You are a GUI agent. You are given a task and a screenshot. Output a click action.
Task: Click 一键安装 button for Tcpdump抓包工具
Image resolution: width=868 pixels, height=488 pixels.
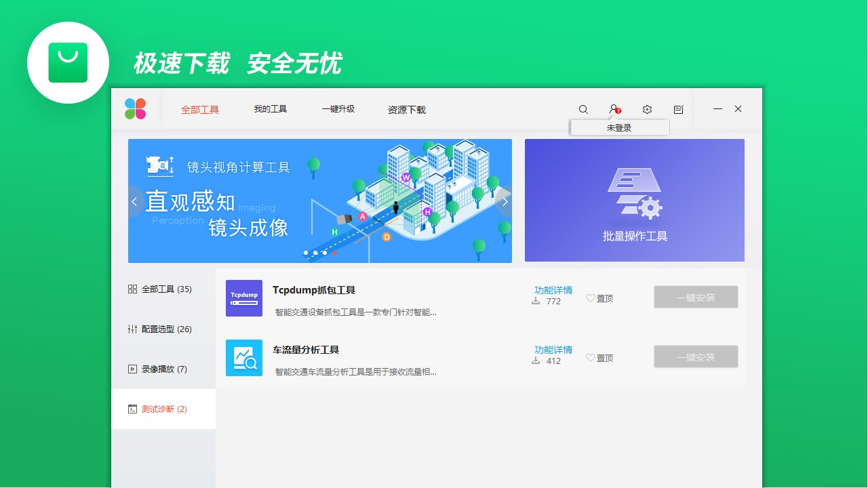[x=696, y=297]
